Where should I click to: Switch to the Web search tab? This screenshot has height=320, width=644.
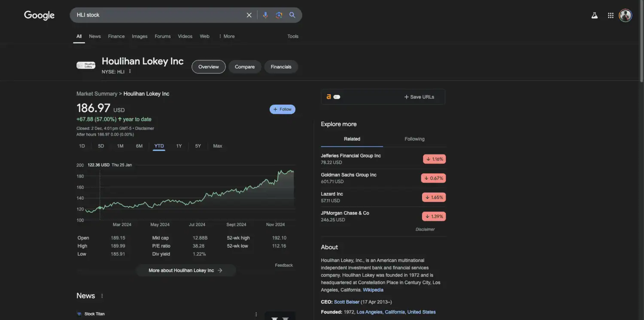pos(205,36)
